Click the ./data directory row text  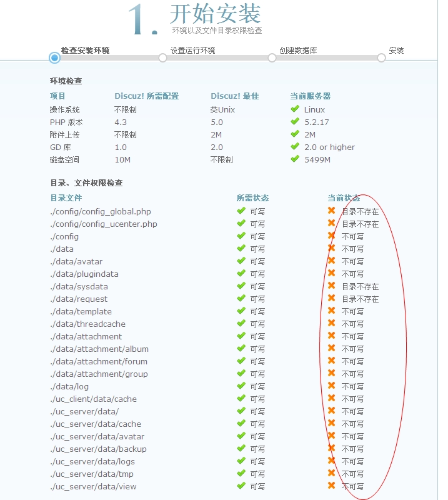62,249
